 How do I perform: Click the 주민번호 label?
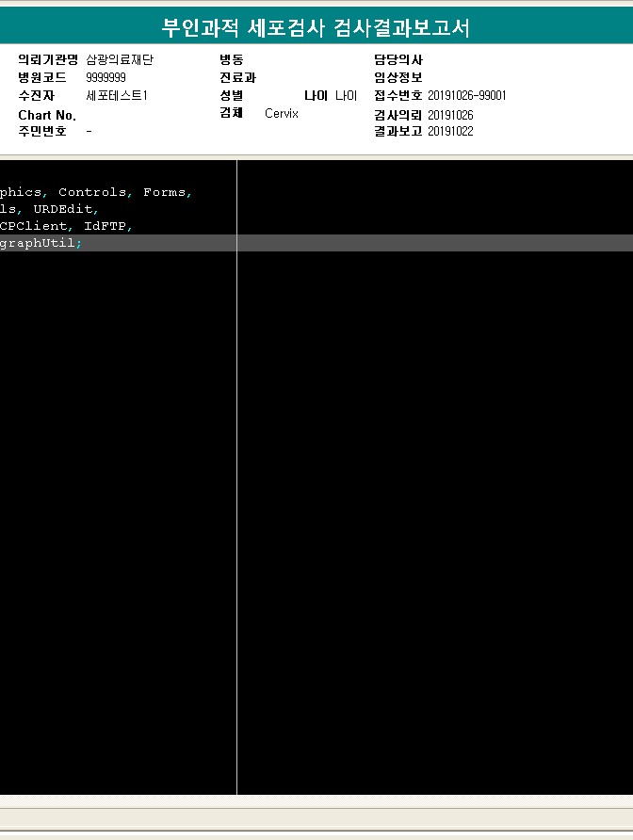[42, 131]
